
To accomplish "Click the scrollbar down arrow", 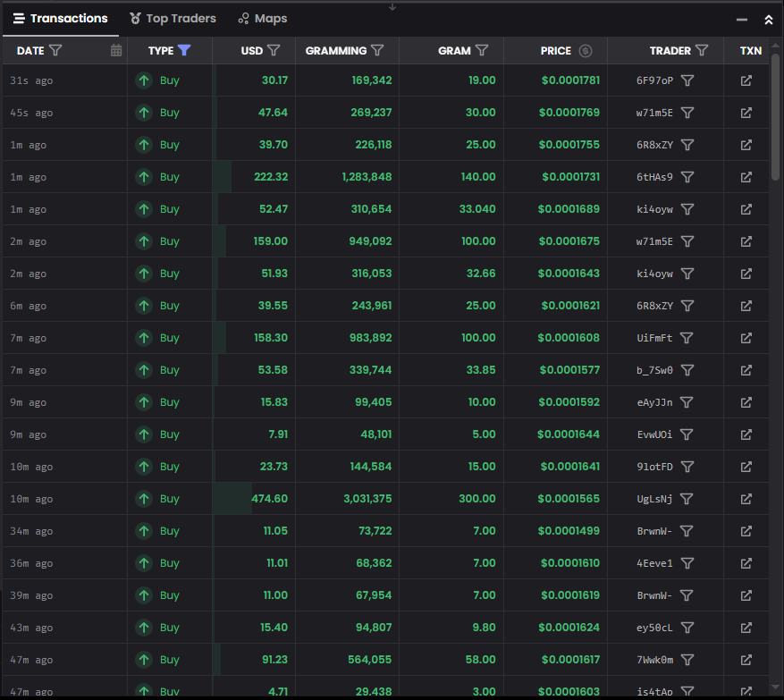I will (x=775, y=687).
